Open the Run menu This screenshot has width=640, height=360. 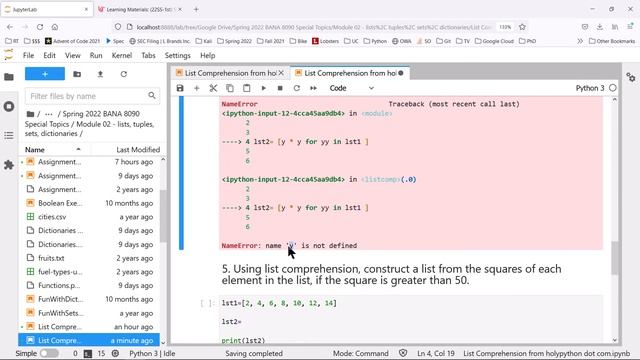pyautogui.click(x=96, y=56)
